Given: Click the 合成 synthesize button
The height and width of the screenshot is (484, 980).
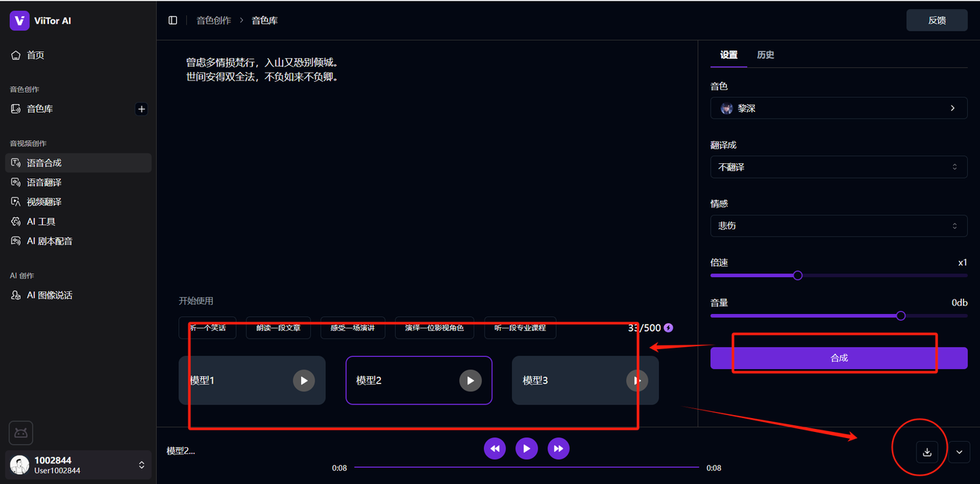Looking at the screenshot, I should point(838,358).
